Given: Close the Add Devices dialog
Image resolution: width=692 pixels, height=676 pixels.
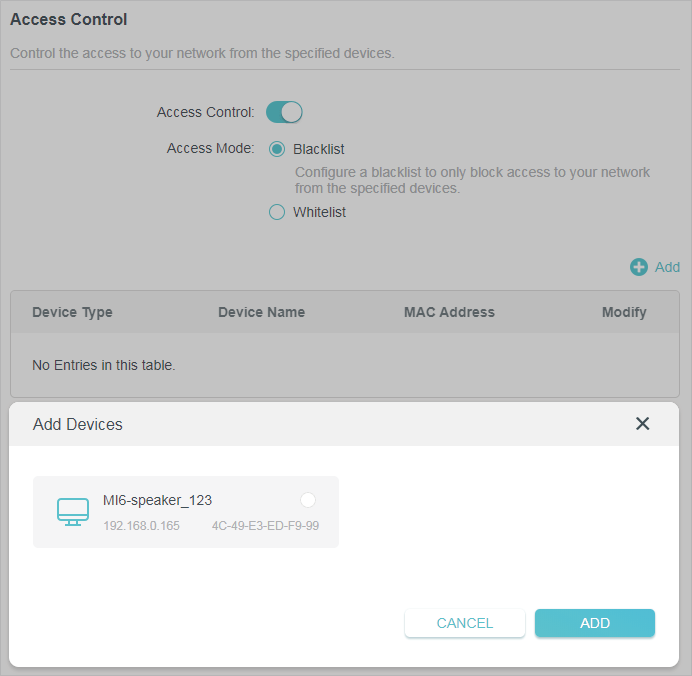Looking at the screenshot, I should (642, 424).
